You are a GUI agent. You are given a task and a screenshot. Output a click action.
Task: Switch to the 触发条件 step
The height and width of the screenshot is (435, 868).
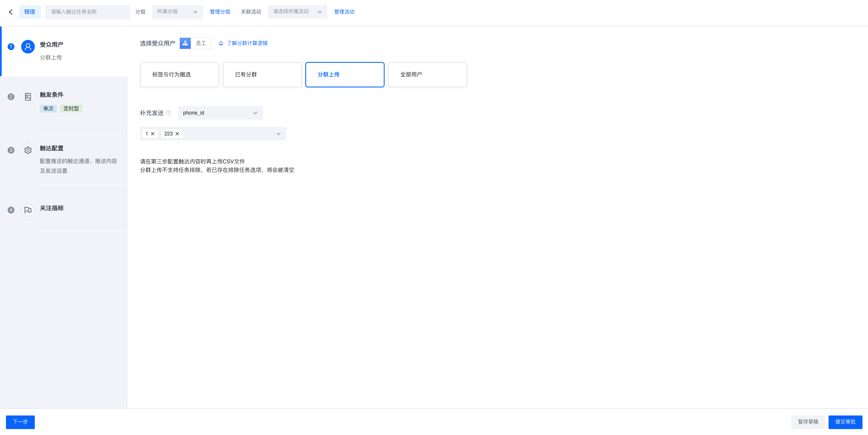[x=52, y=95]
